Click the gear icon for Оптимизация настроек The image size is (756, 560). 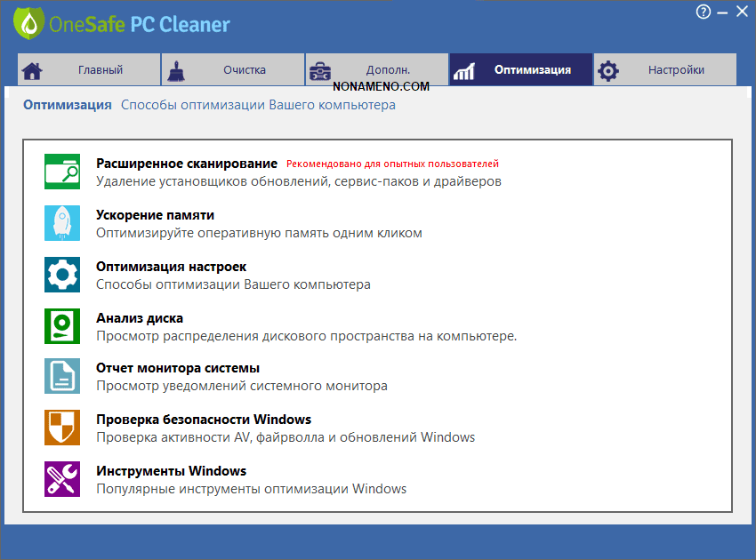pos(62,275)
